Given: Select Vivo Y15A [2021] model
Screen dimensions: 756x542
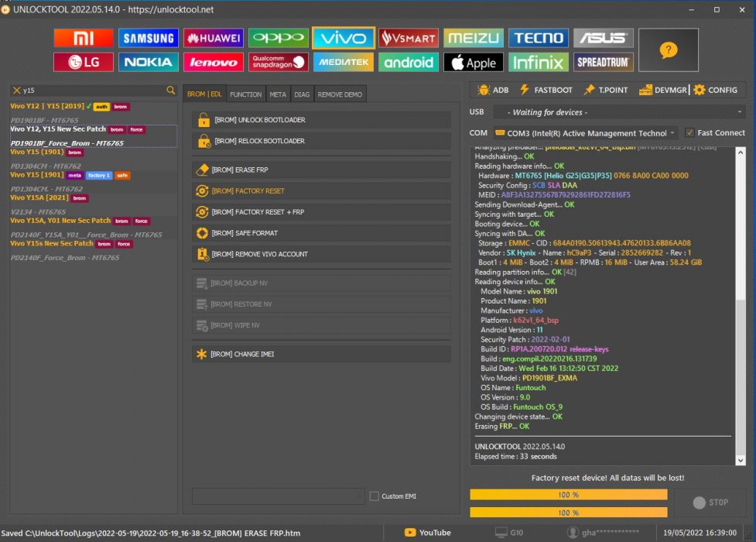Looking at the screenshot, I should coord(94,204).
